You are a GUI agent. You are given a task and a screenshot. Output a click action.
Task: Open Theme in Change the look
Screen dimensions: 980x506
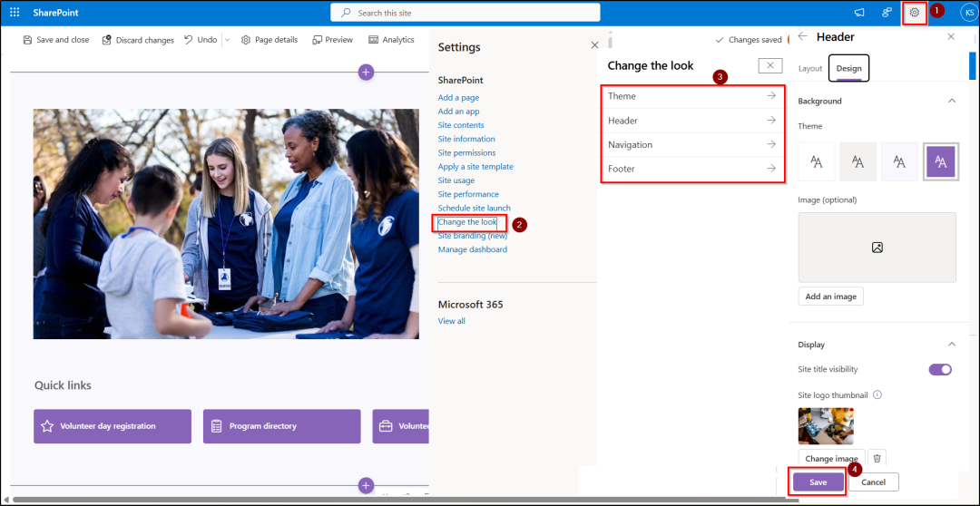[692, 96]
